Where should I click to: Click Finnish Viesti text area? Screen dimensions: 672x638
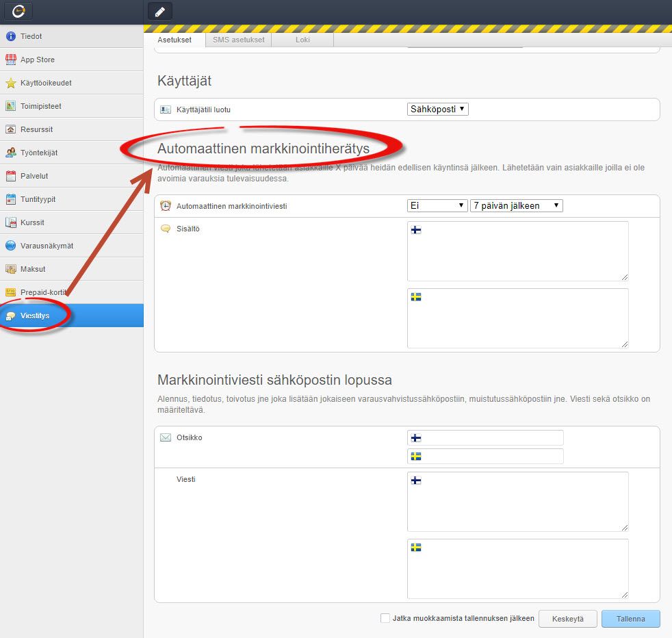click(x=518, y=502)
